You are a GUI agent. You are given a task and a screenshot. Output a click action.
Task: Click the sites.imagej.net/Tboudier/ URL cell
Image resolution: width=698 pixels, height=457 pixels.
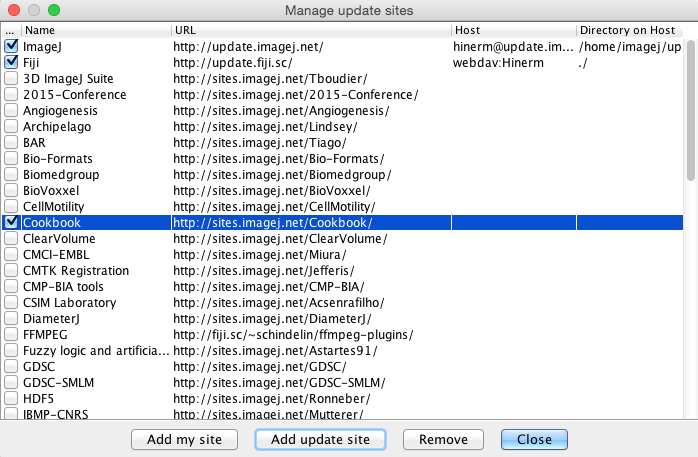312,78
